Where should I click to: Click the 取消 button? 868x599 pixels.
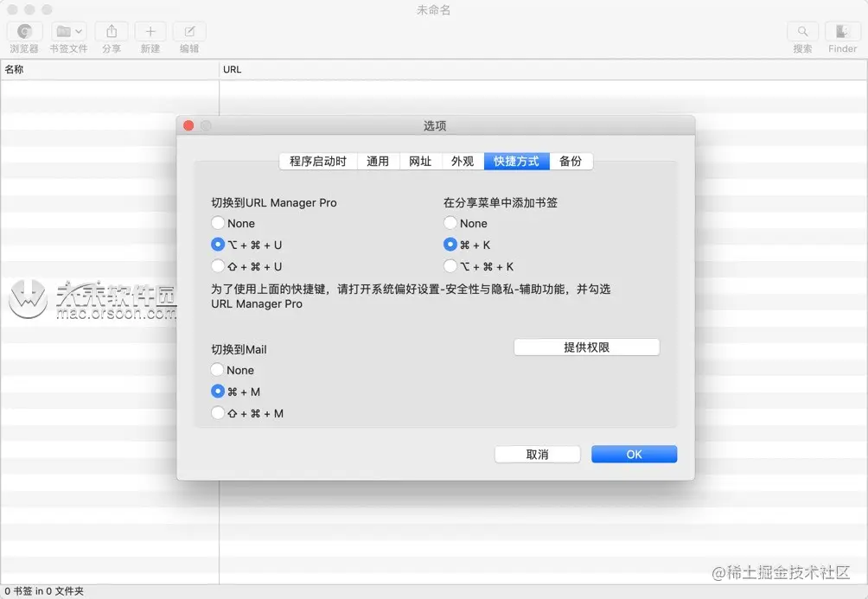coord(537,455)
